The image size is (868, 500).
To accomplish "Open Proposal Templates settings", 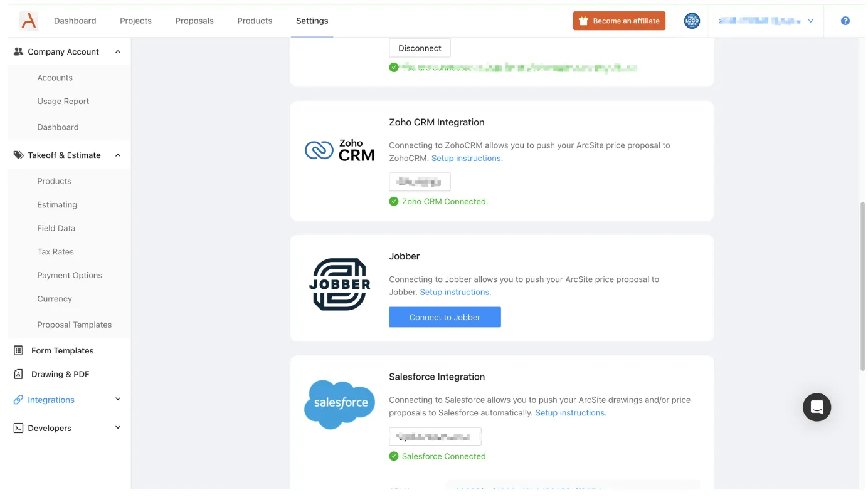I will 75,325.
